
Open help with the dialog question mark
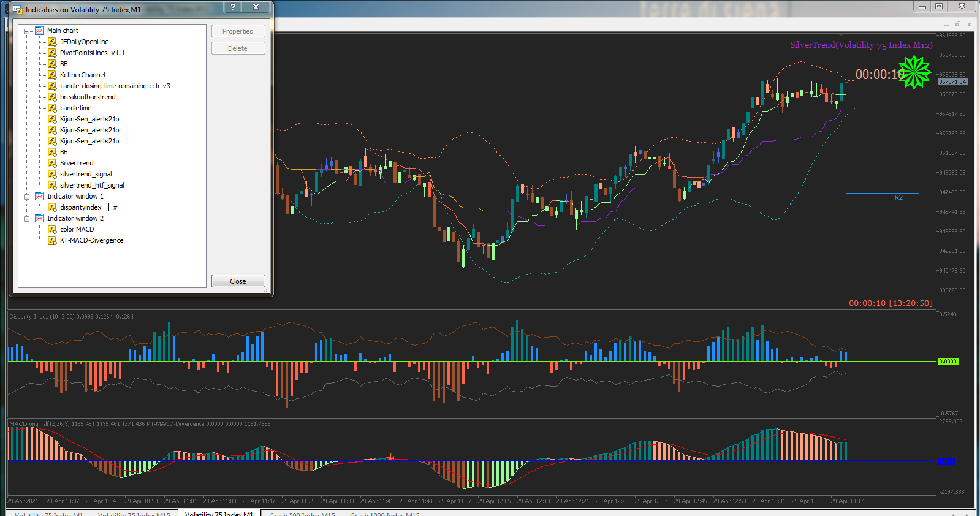tap(232, 7)
